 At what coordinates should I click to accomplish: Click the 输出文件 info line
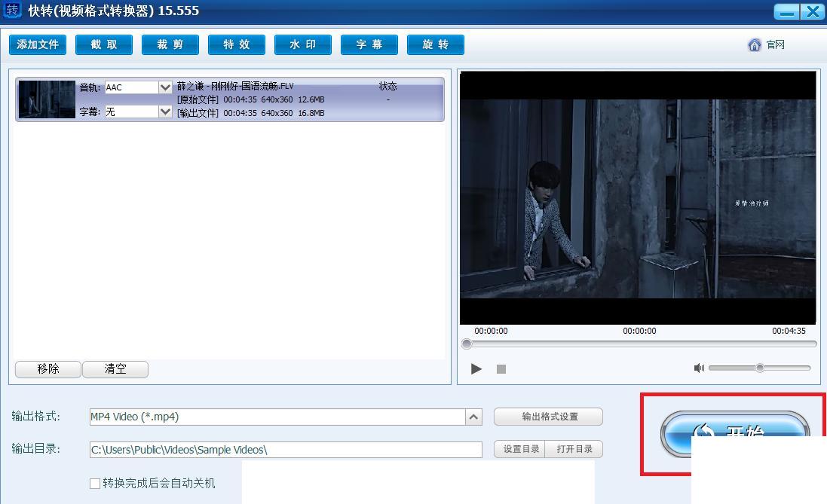250,113
